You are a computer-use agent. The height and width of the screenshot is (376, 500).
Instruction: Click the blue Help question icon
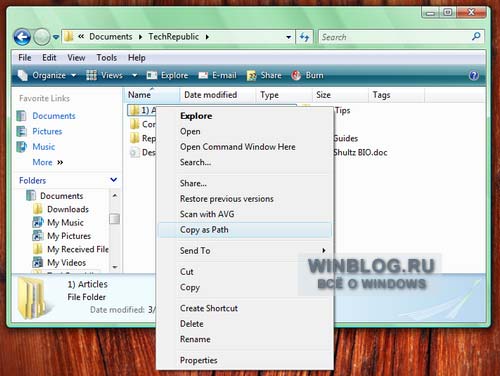click(474, 76)
